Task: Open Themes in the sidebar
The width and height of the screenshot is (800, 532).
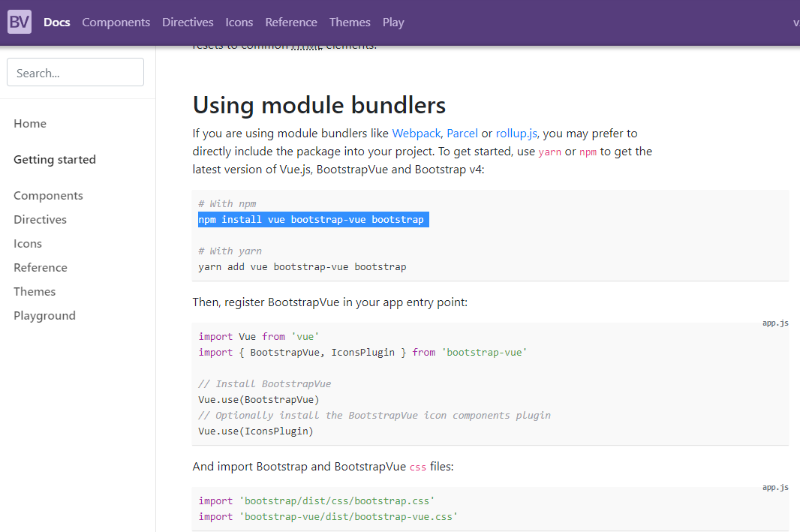Action: (x=35, y=292)
